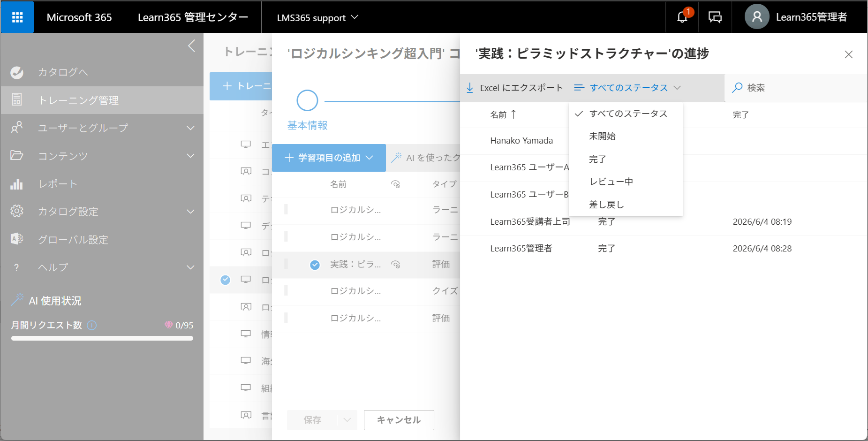868x441 pixels.
Task: Go to トレーニング管理 in sidebar
Action: (102, 100)
